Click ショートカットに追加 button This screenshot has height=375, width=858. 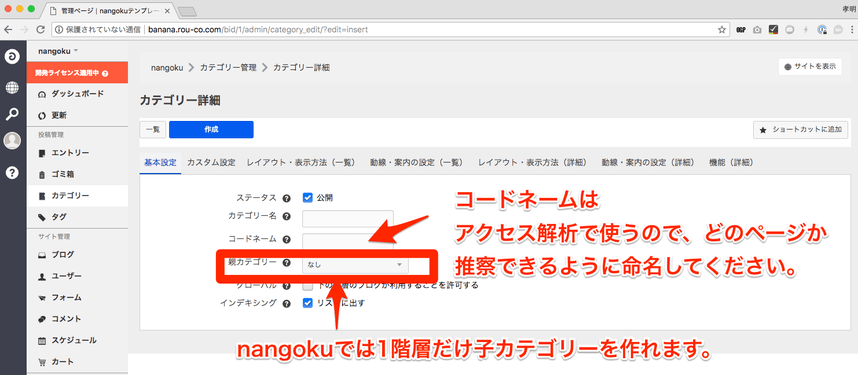coord(801,130)
